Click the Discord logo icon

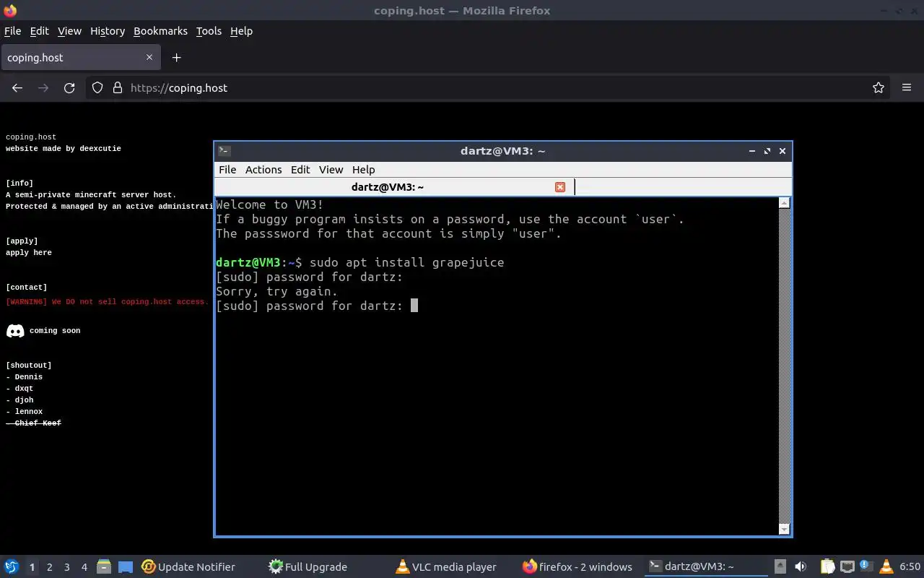[x=15, y=331]
